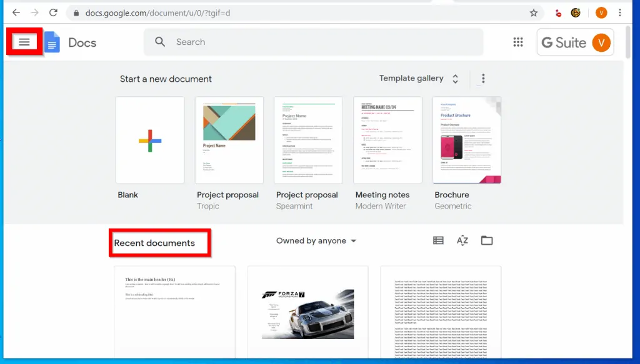Click the Google Docs logo icon
The width and height of the screenshot is (640, 364).
pos(52,42)
